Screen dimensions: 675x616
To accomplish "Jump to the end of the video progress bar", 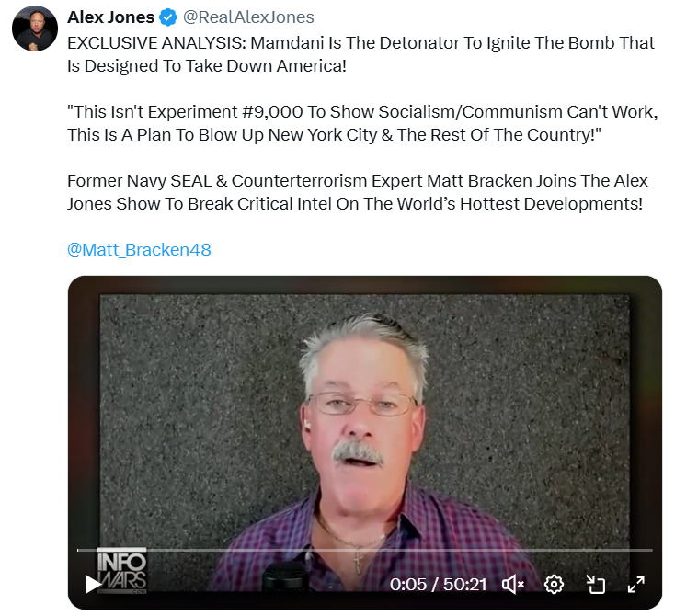I will [651, 550].
